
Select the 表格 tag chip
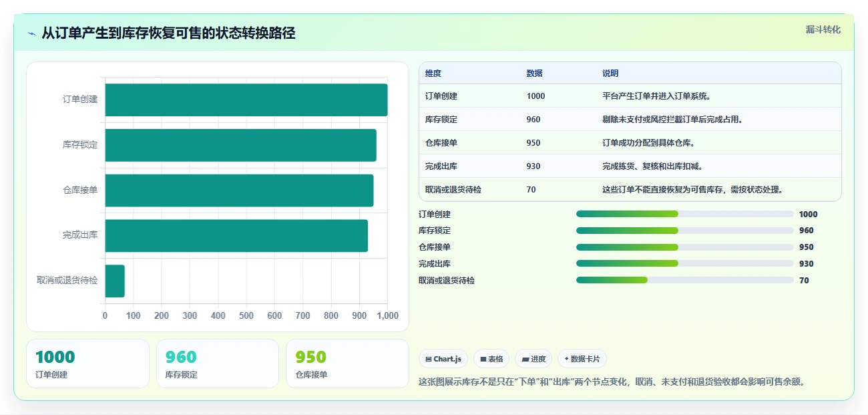[x=491, y=359]
